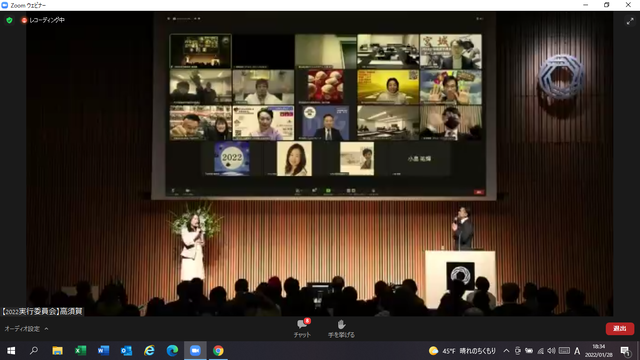Click the speaker volume icon in tray
This screenshot has height=360, width=640.
(551, 351)
